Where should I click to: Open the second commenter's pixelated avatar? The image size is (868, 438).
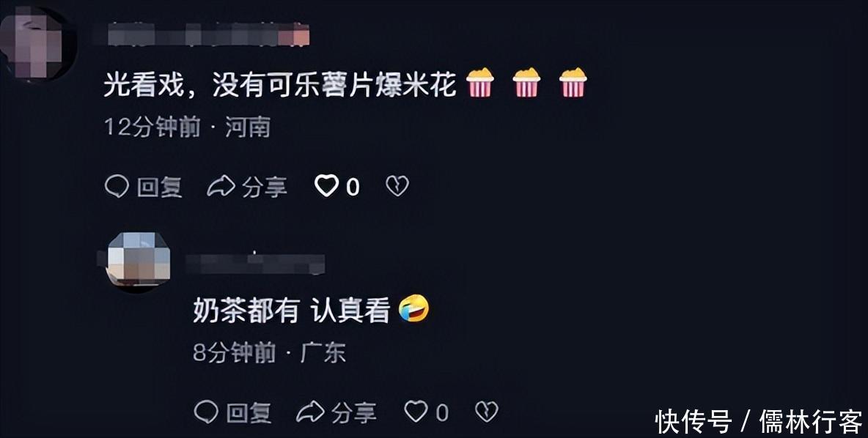click(x=139, y=260)
